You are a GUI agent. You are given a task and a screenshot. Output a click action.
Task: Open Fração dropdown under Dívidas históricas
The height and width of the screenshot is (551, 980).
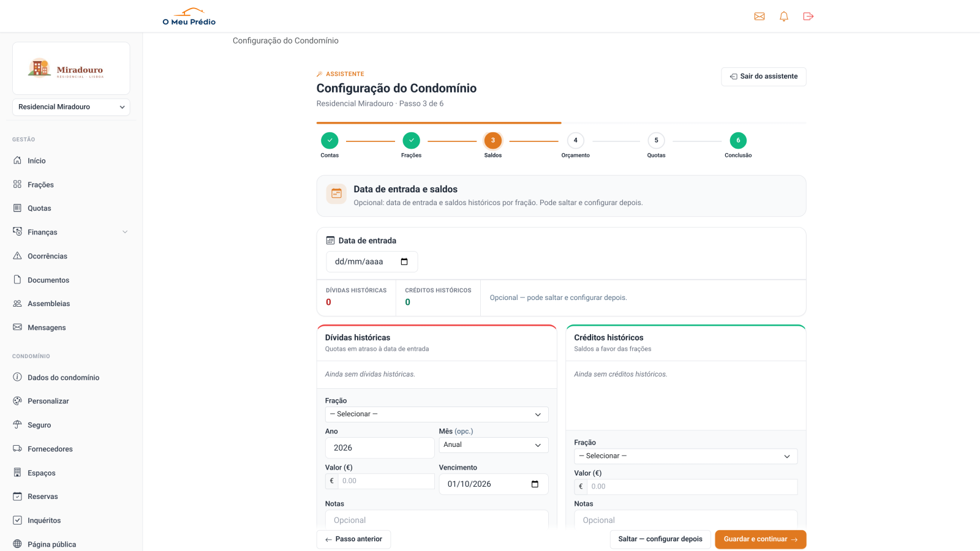437,414
